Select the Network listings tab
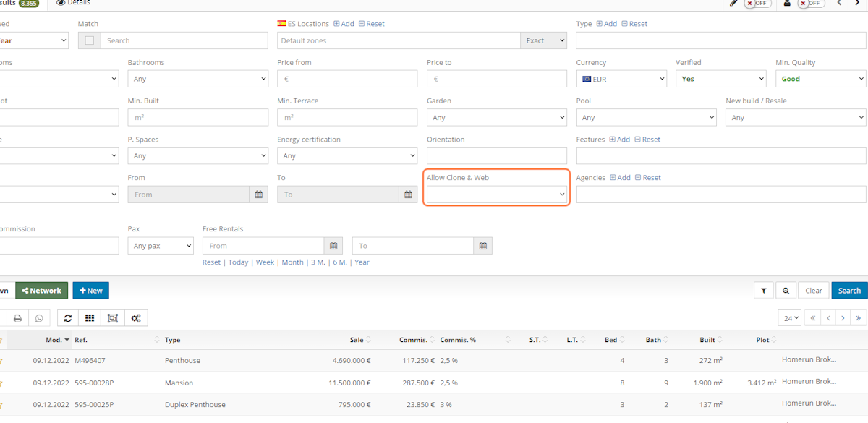Screen dimensions: 868x423 (x=42, y=291)
